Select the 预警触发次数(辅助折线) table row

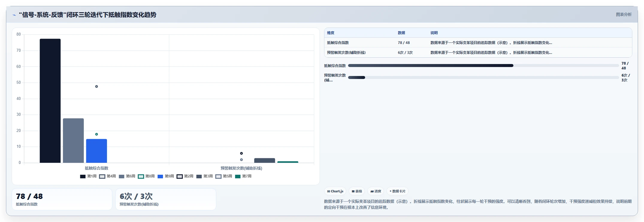pos(478,53)
